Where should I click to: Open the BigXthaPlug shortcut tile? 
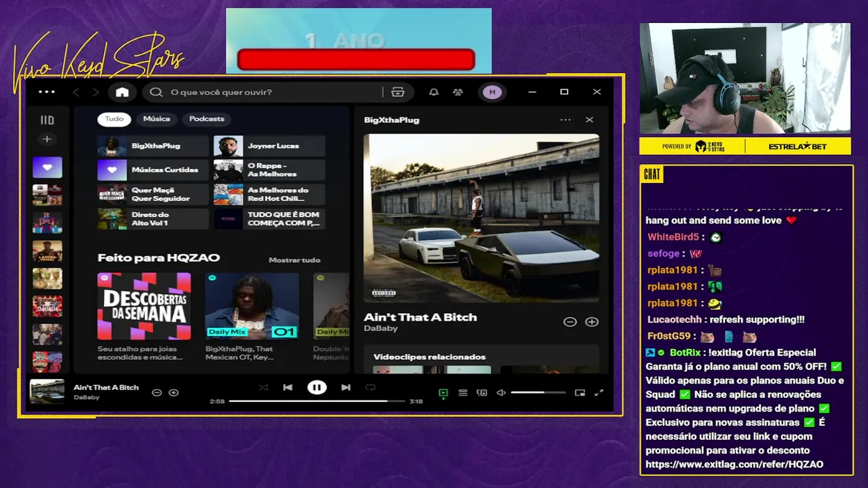pos(153,146)
